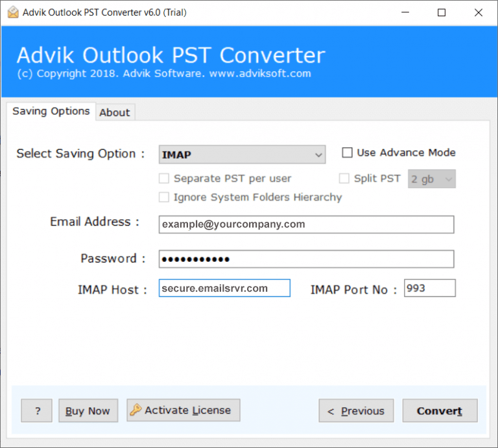The image size is (498, 448).
Task: Click the www.adviksoft.com copyright text
Action: (x=260, y=73)
